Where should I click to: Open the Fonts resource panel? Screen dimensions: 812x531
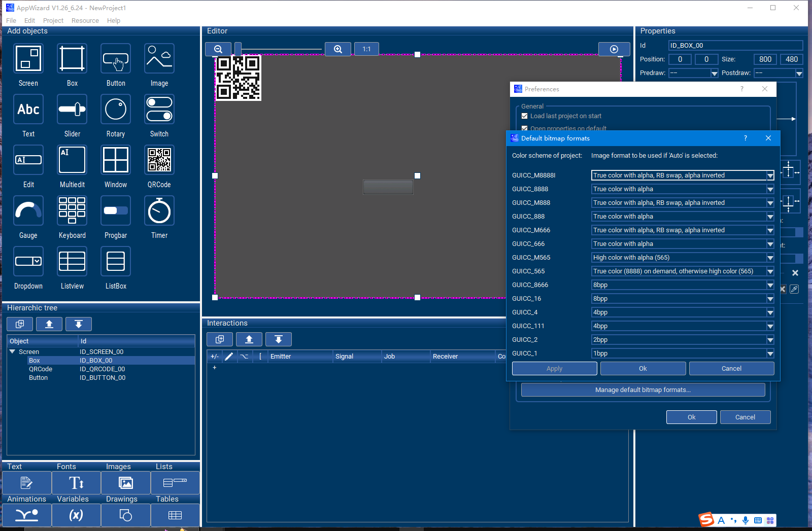point(76,483)
